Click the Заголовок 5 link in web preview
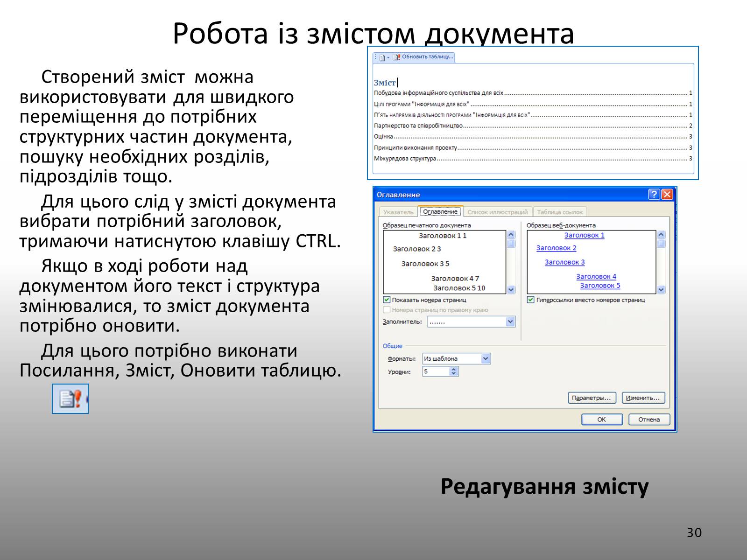The width and height of the screenshot is (747, 560). pyautogui.click(x=600, y=286)
